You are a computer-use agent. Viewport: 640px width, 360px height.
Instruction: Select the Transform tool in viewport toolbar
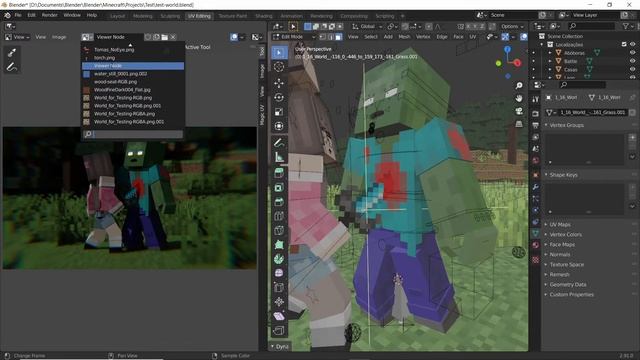point(279,126)
